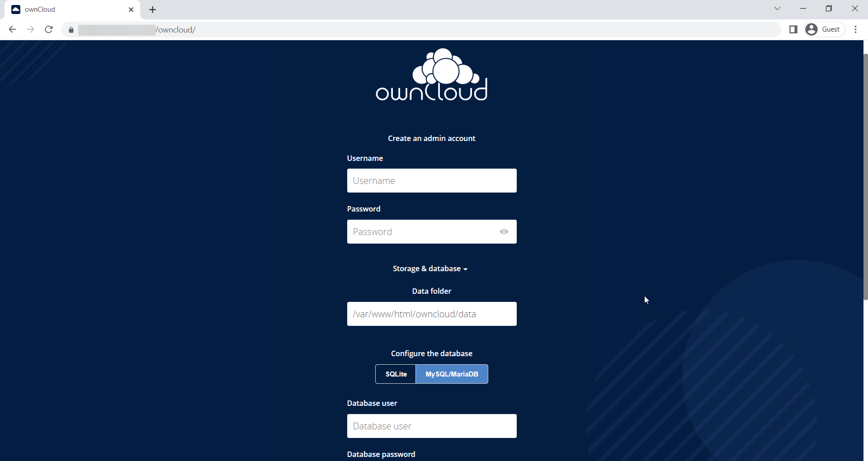Focus the admin Password field

click(432, 231)
